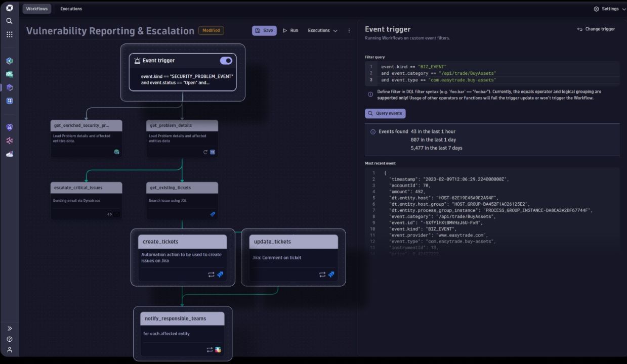This screenshot has width=627, height=364.
Task: Expand the collapsed left sidebar with the chevron
Action: click(9, 328)
